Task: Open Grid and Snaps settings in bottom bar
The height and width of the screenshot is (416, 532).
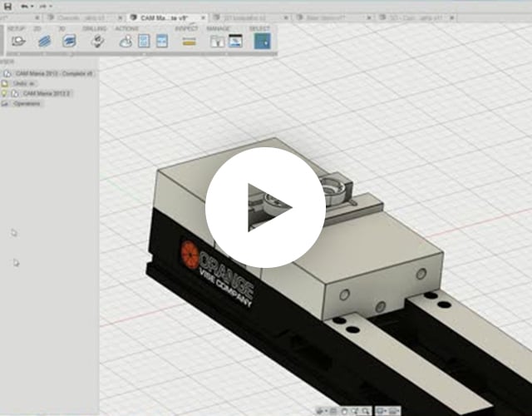Action: coord(393,411)
